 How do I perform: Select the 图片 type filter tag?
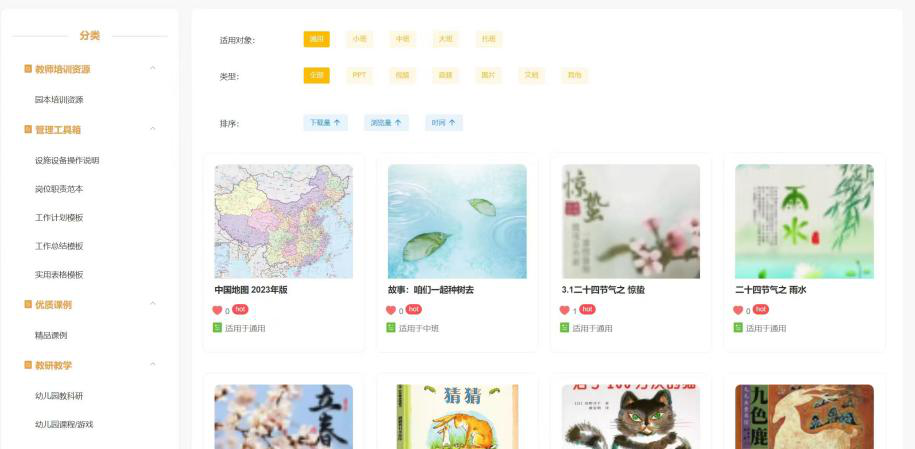tap(488, 75)
